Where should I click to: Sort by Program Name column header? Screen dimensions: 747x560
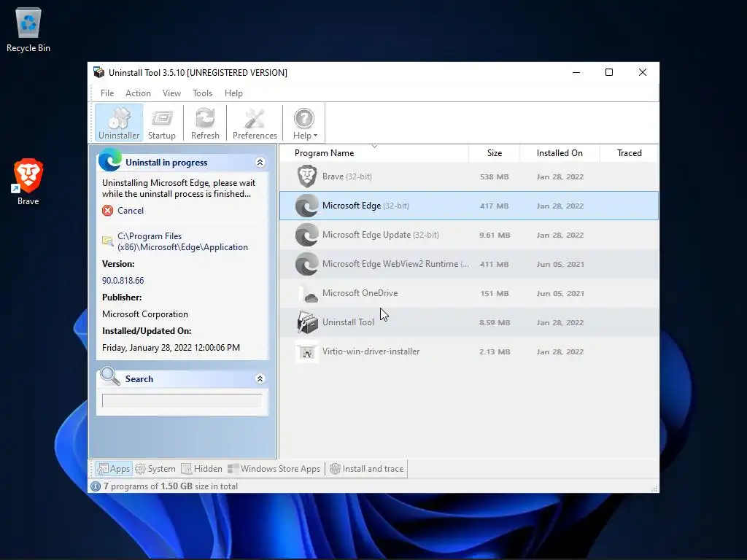coord(374,153)
